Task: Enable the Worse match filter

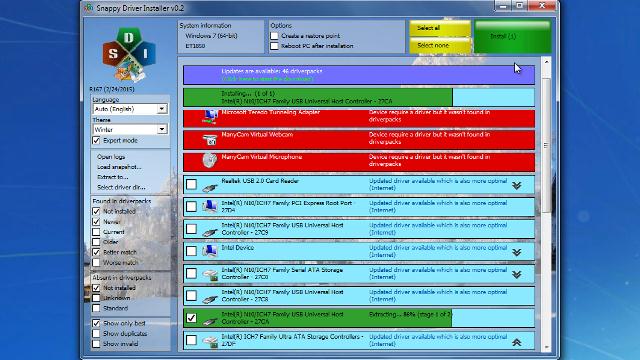Action: coord(96,262)
